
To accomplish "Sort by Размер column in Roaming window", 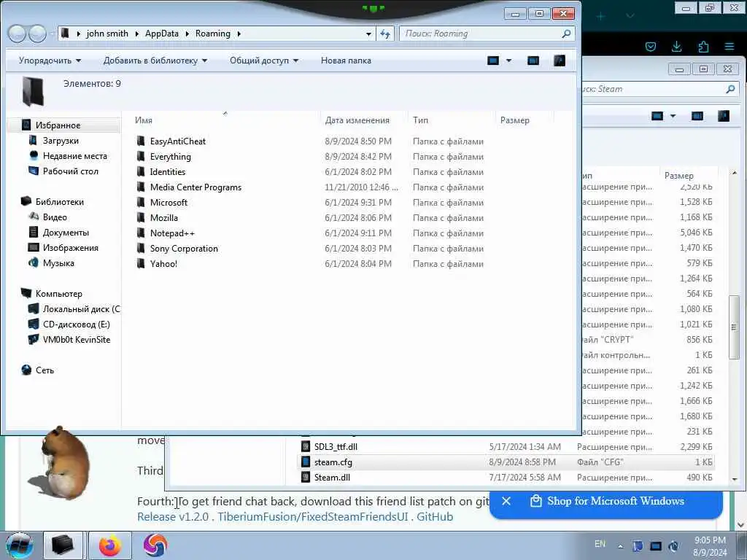I will 514,120.
